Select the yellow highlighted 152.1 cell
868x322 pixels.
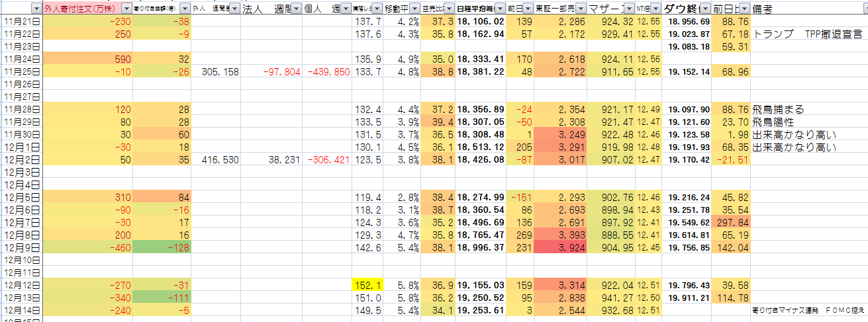pos(366,284)
